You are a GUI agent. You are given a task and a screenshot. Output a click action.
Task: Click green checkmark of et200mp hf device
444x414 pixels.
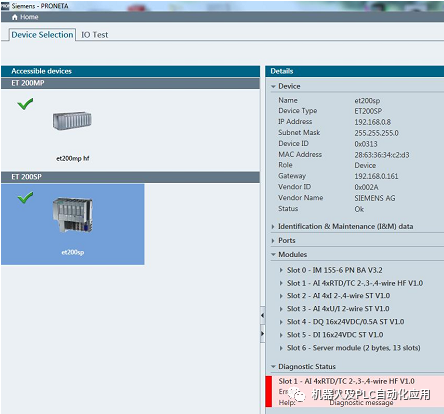click(25, 104)
